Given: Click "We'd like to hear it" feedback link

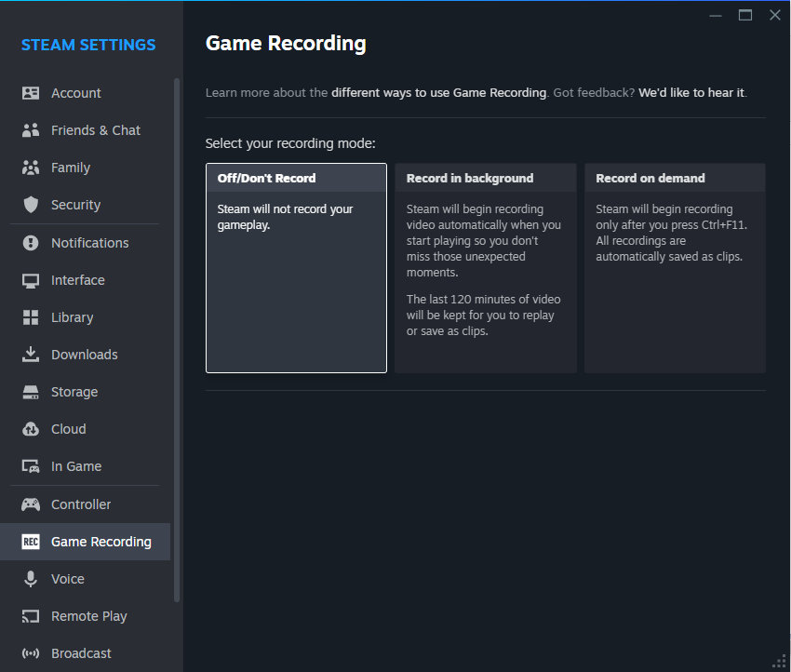Looking at the screenshot, I should [x=691, y=92].
